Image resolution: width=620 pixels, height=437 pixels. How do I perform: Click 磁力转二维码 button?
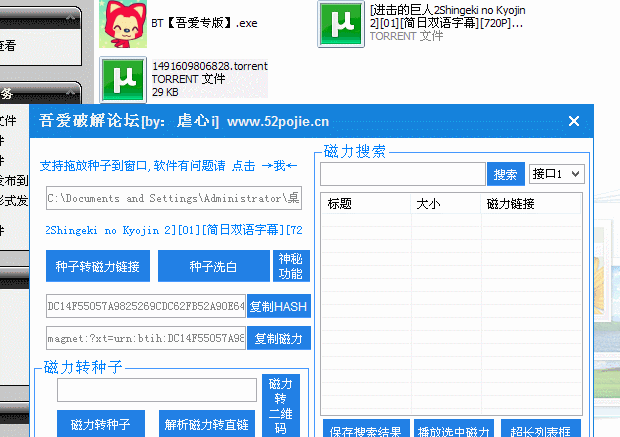281,406
